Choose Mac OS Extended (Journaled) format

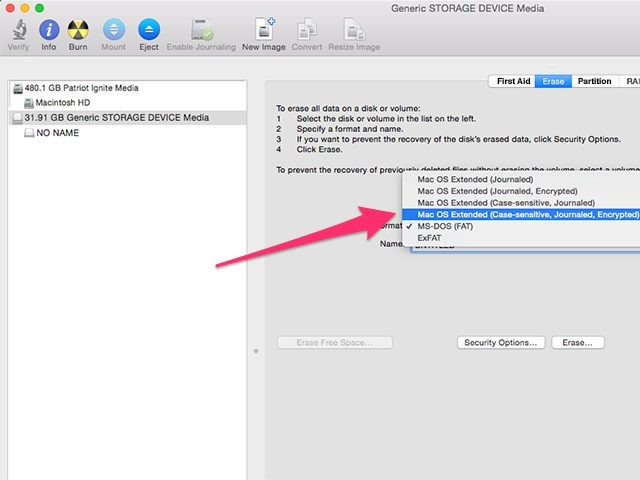coord(521,180)
